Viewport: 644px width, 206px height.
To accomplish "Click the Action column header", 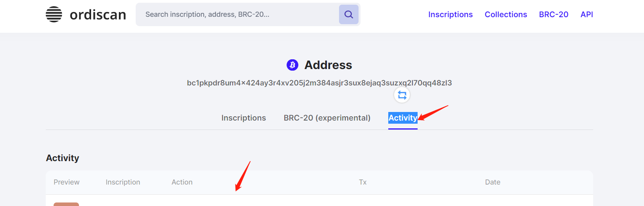I will (182, 182).
